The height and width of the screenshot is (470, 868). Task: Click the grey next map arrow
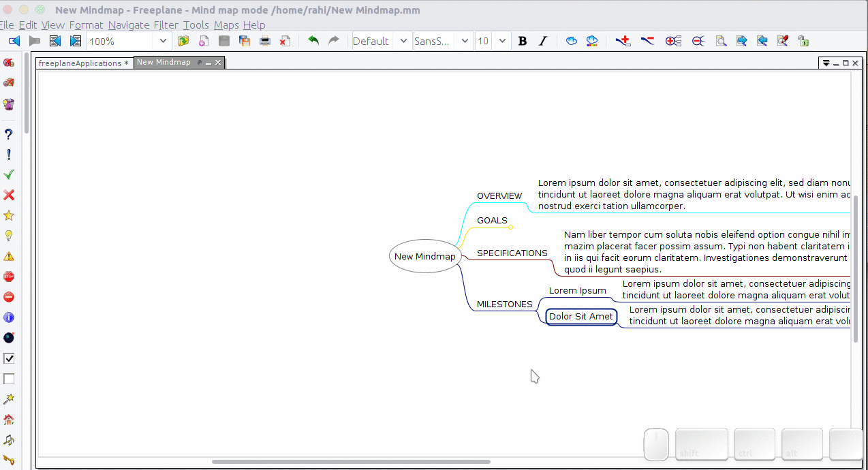pyautogui.click(x=35, y=41)
